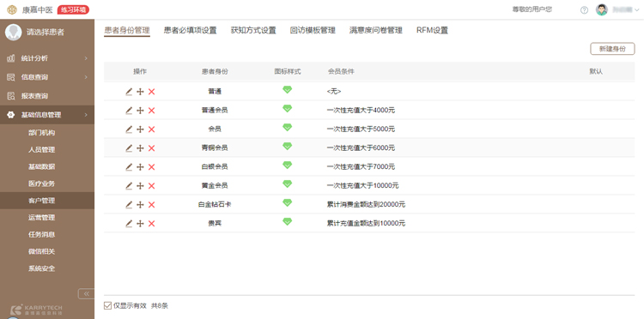Click move icon for 黄金会员 row
The width and height of the screenshot is (644, 319).
tap(140, 186)
